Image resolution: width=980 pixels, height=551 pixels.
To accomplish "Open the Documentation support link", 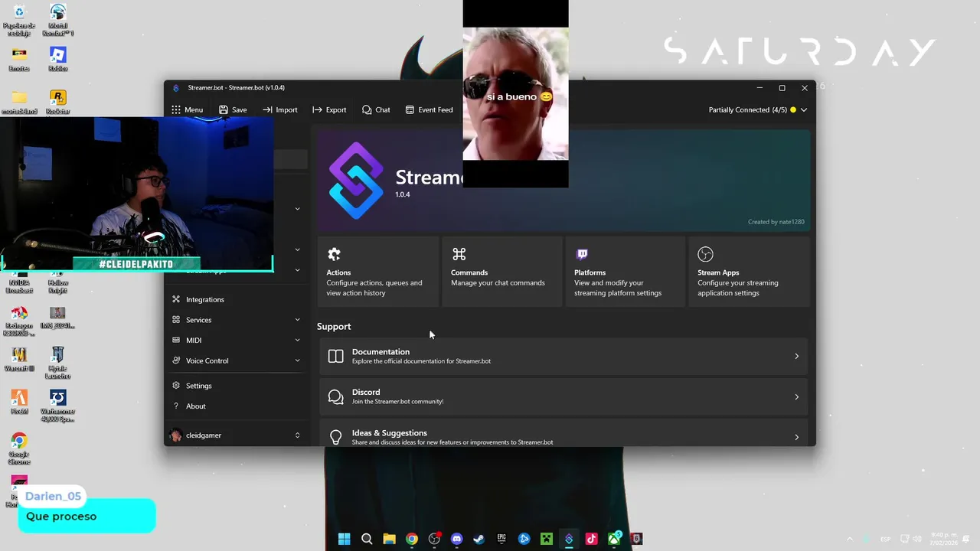I will pos(563,356).
